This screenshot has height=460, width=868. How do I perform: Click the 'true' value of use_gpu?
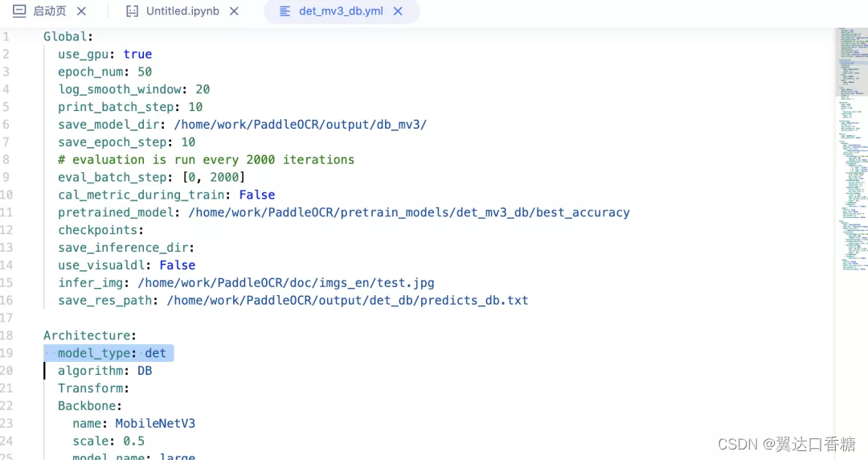pos(137,55)
